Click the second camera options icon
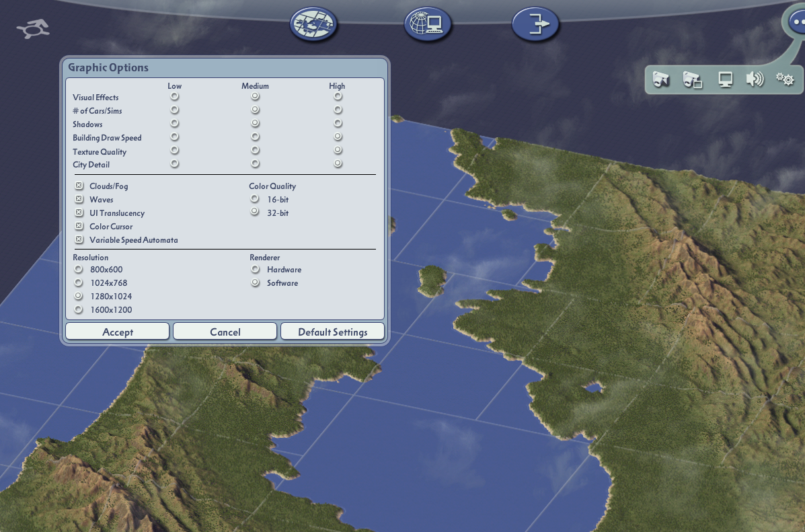The height and width of the screenshot is (532, 805). pos(693,79)
